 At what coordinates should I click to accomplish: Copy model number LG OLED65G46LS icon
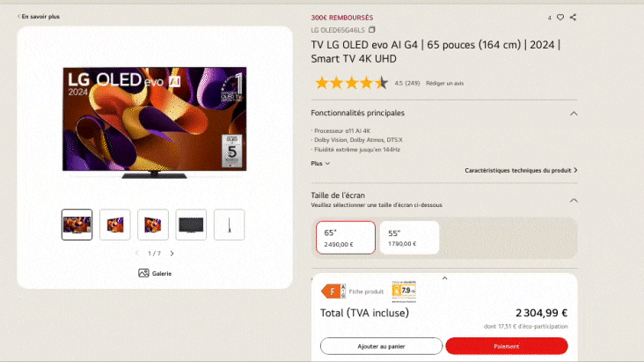point(371,30)
